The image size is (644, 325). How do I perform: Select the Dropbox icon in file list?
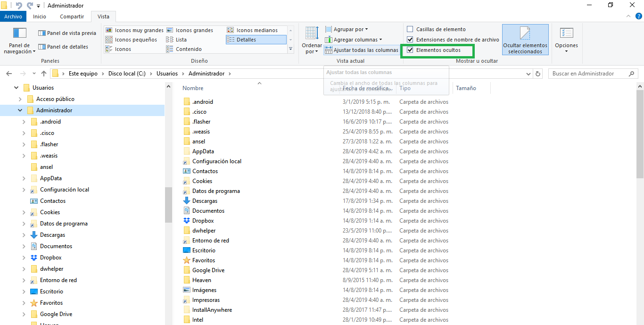pyautogui.click(x=187, y=221)
